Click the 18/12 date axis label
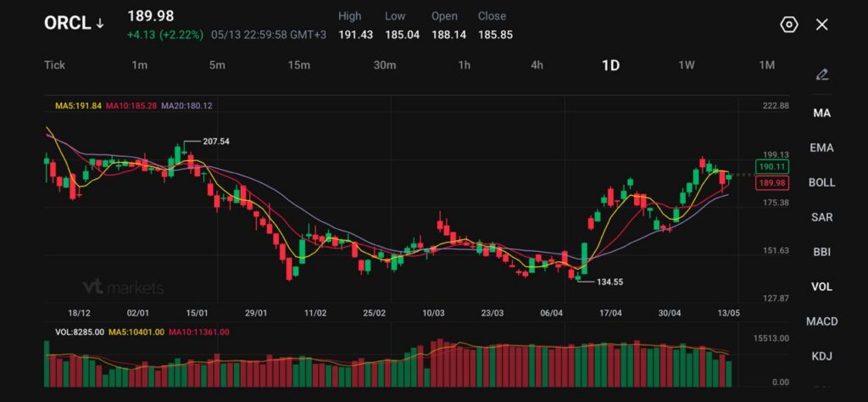The width and height of the screenshot is (868, 402). pyautogui.click(x=79, y=313)
